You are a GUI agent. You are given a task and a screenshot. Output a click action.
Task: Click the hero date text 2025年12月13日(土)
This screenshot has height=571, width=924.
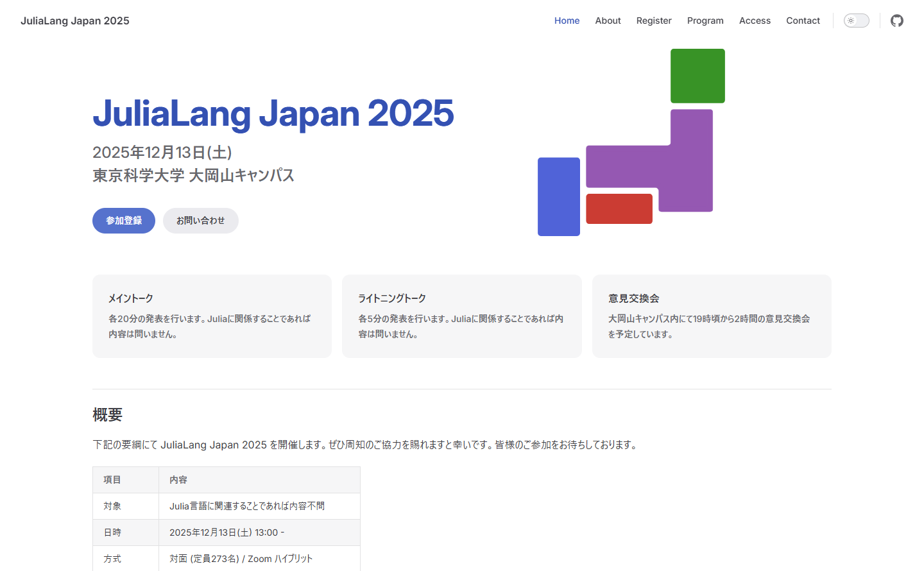pos(162,152)
